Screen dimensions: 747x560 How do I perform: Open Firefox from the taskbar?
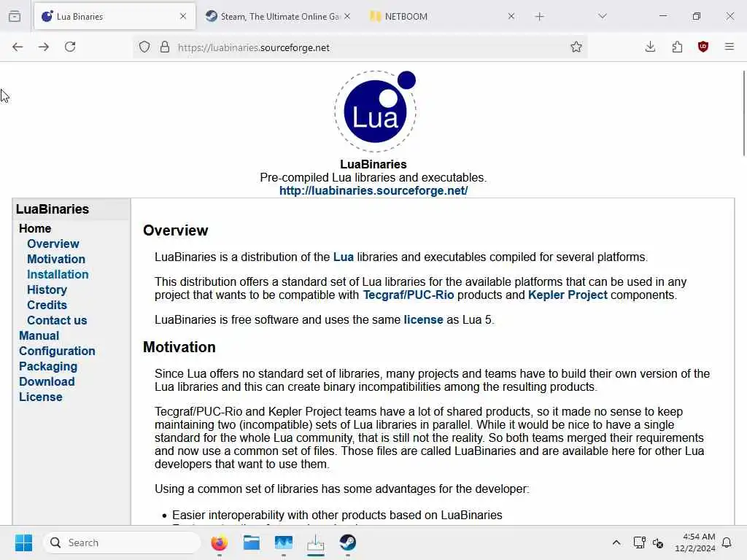[x=219, y=542]
